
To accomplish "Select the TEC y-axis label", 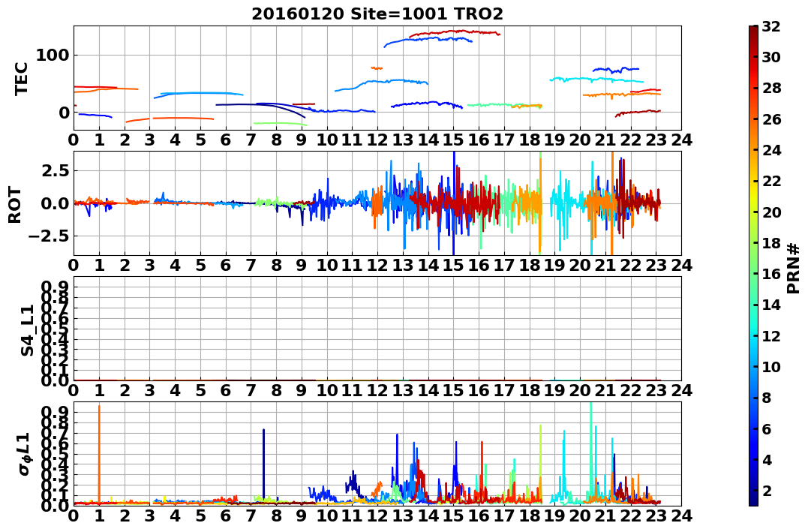I will (x=20, y=78).
